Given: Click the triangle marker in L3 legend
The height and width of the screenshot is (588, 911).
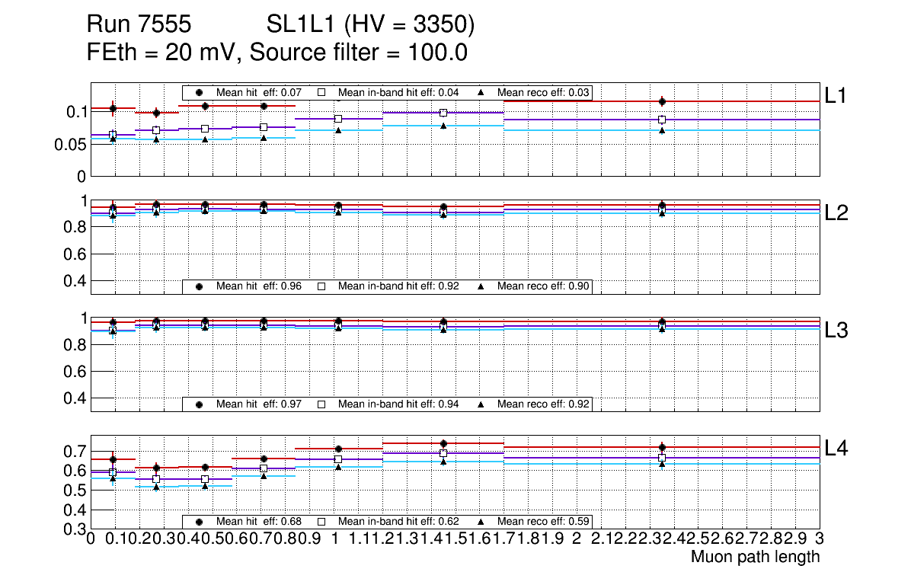Looking at the screenshot, I should [x=481, y=404].
